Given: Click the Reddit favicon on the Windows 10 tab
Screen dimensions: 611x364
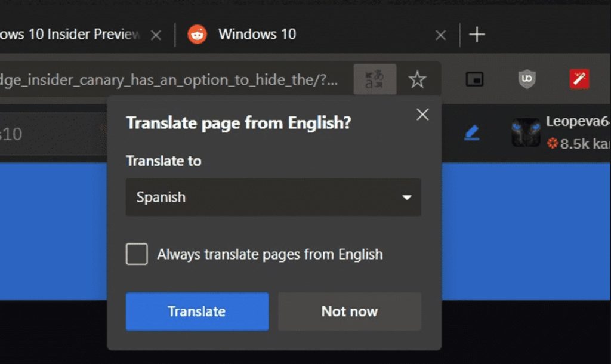Looking at the screenshot, I should pyautogui.click(x=197, y=35).
